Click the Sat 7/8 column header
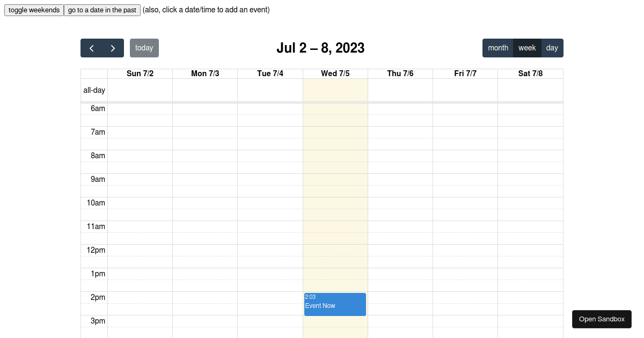 coord(530,74)
